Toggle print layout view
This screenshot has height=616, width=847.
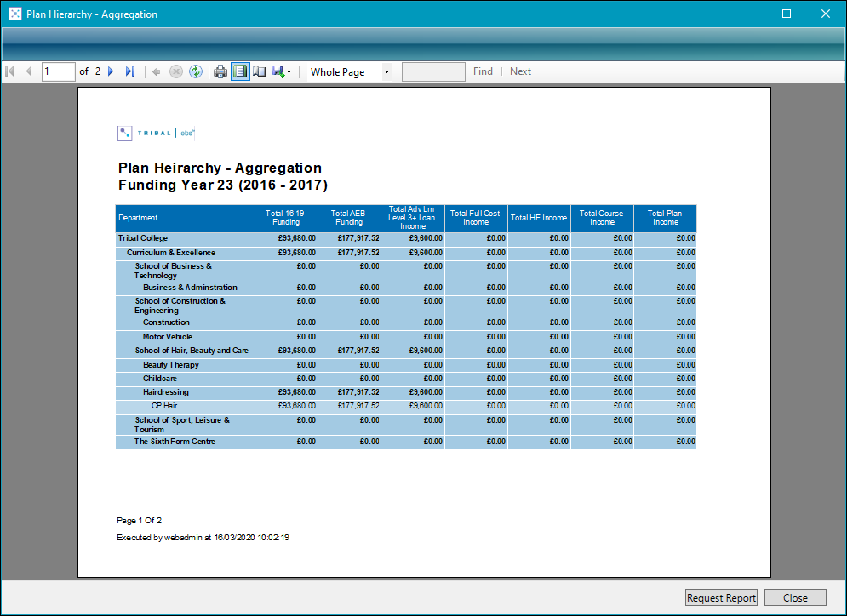(x=240, y=71)
